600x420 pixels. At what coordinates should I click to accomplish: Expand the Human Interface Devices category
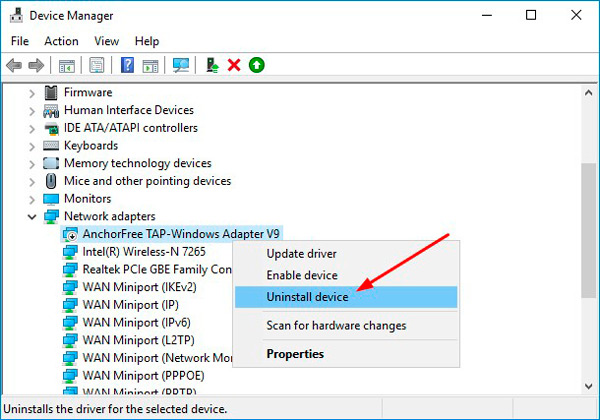click(x=32, y=110)
